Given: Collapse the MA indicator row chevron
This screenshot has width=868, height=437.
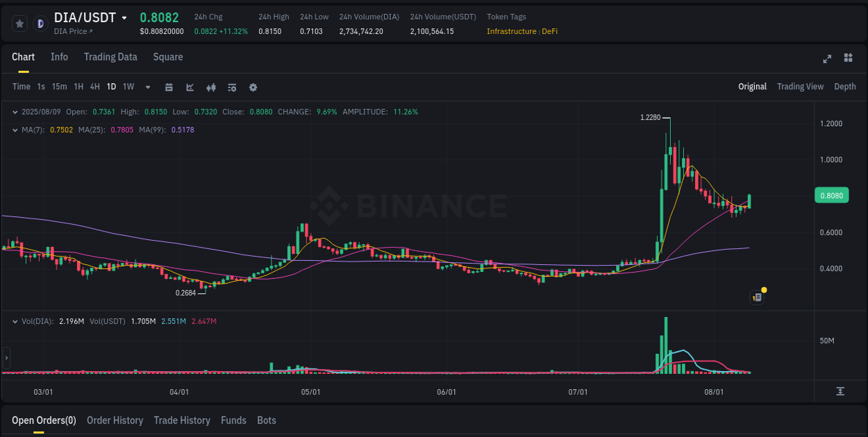Looking at the screenshot, I should pyautogui.click(x=16, y=130).
